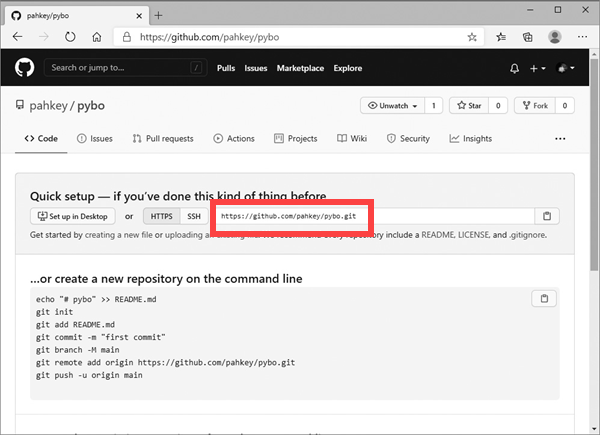The height and width of the screenshot is (435, 600).
Task: Open the pybo repository name link
Action: tap(91, 106)
